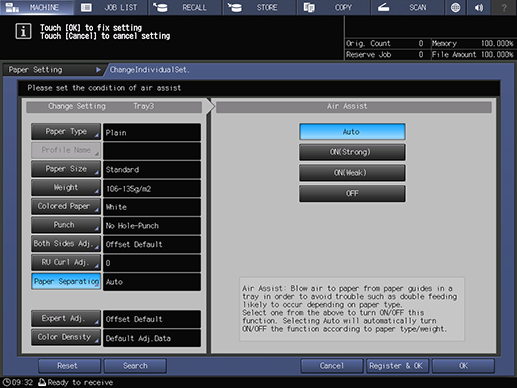This screenshot has height=388, width=517.
Task: Open the Color Density adjustment
Action: (66, 337)
